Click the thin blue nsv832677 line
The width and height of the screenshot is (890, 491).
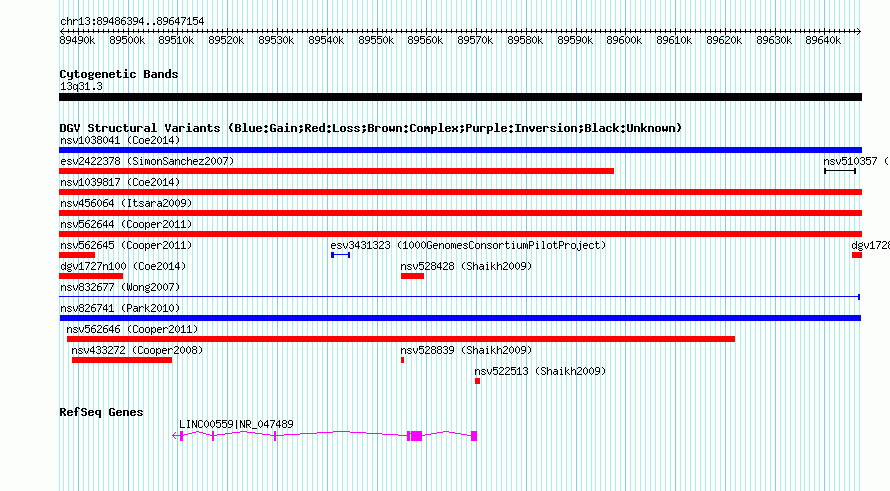460,297
